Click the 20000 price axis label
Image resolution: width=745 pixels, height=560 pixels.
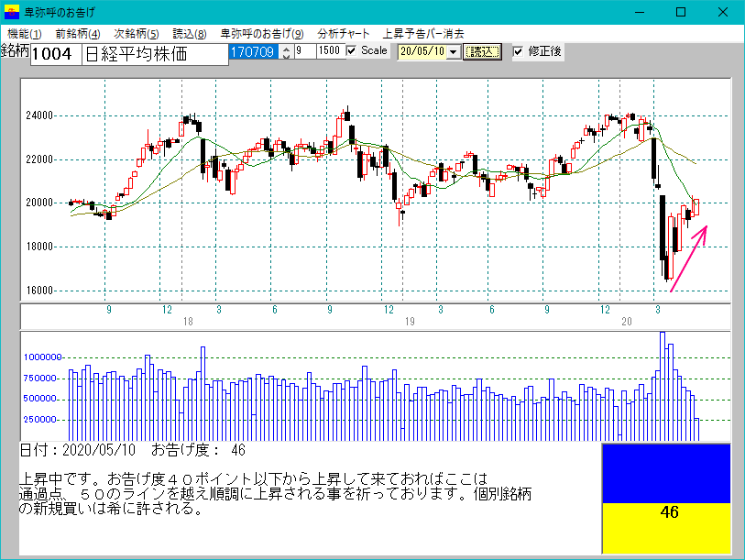click(x=39, y=203)
